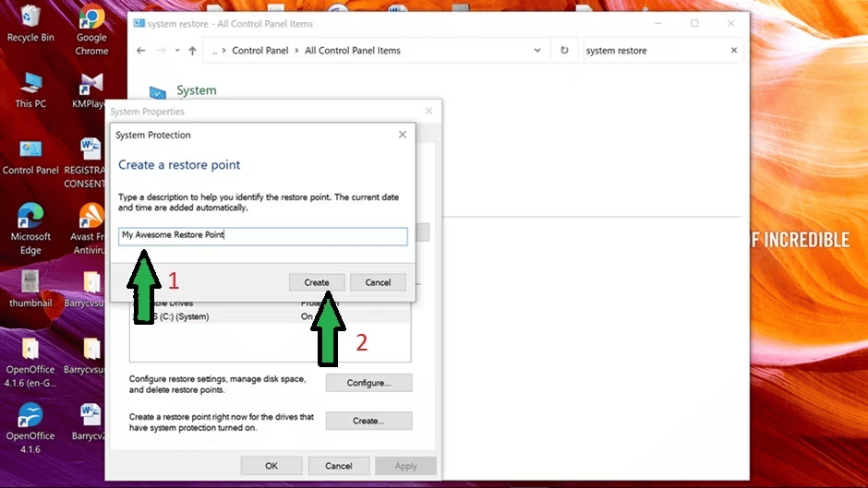Open the thumbnail file on desktop

coord(30,289)
